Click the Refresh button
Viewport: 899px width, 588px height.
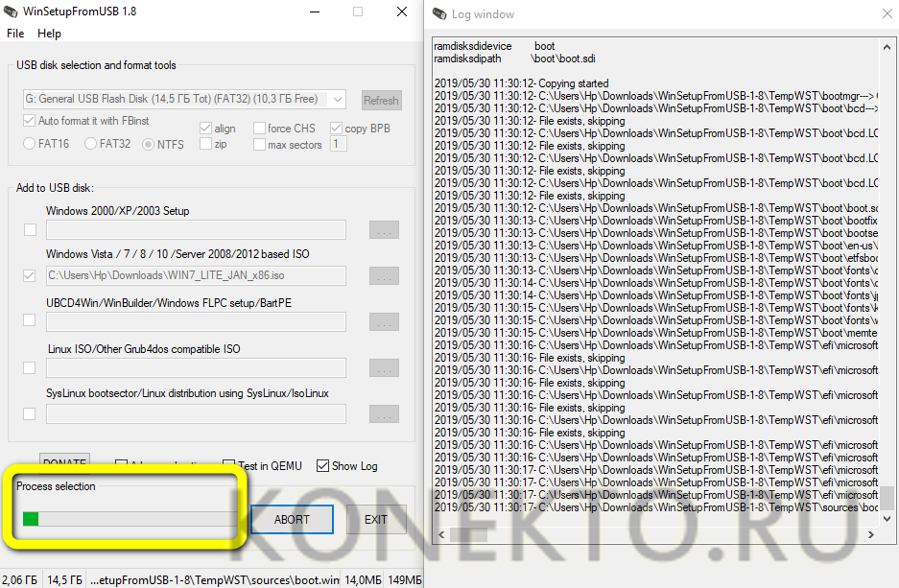click(x=381, y=101)
